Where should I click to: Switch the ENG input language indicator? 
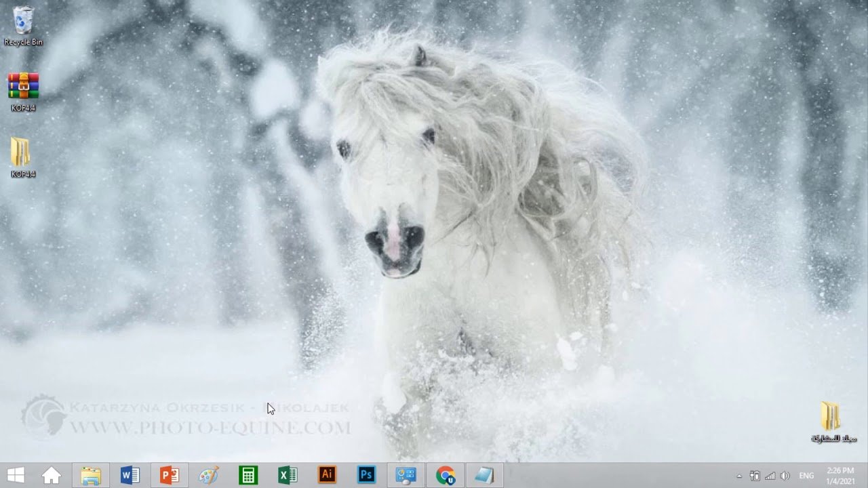point(806,476)
